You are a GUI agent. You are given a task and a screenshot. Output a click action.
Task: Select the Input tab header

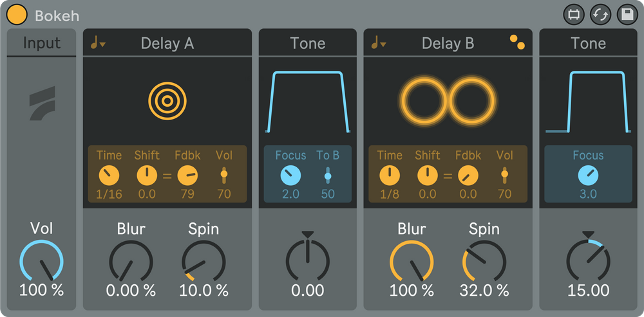[41, 42]
